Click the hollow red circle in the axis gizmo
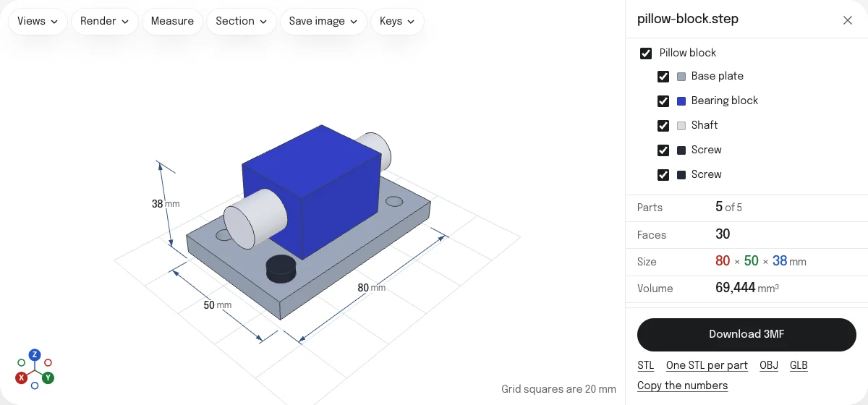The image size is (868, 405). [x=48, y=362]
